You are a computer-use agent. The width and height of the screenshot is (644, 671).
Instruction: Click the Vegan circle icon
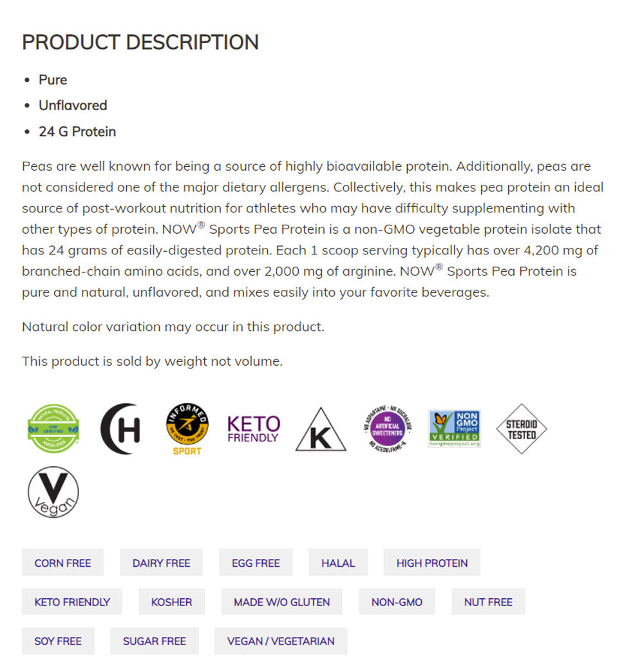click(53, 493)
